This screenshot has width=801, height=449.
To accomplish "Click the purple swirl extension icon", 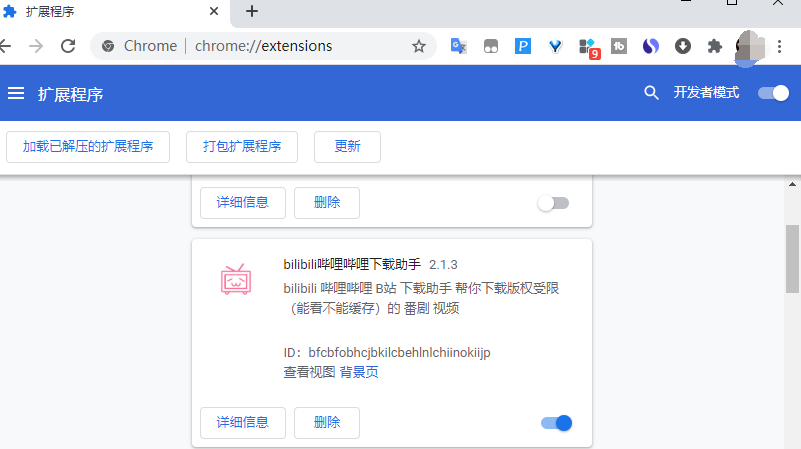I will 651,46.
